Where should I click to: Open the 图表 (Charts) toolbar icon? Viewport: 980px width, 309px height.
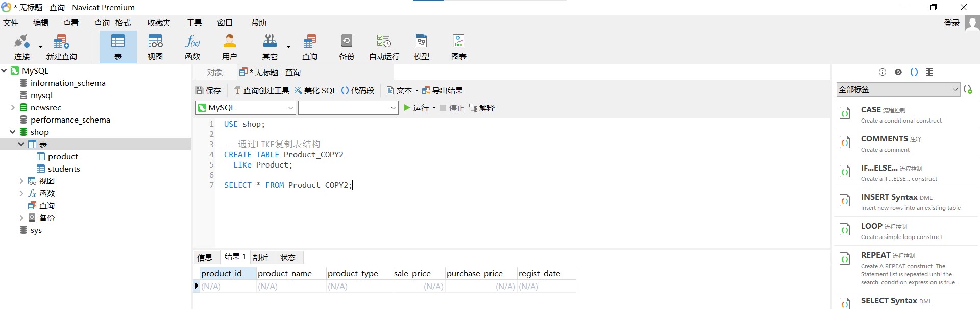coord(459,46)
